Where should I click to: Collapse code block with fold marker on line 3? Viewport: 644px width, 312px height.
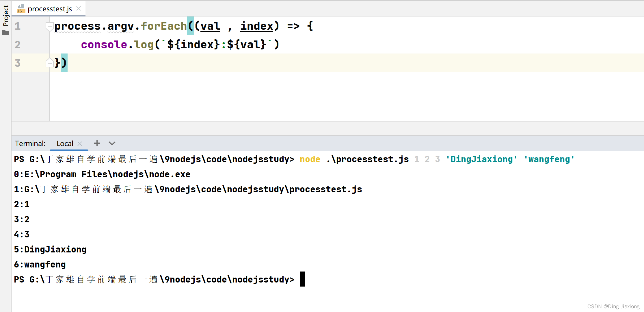pos(49,62)
